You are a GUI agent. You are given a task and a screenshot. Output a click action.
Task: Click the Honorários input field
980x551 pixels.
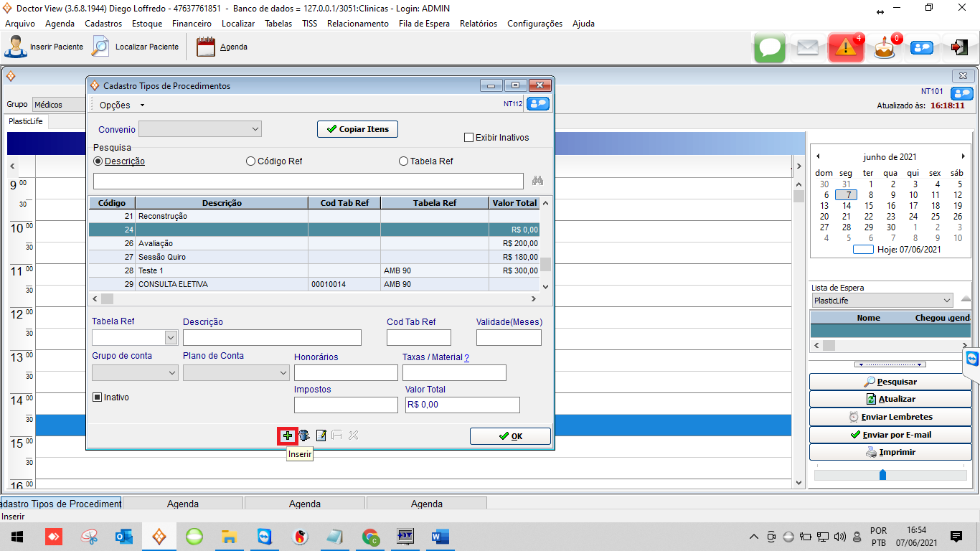click(x=346, y=372)
